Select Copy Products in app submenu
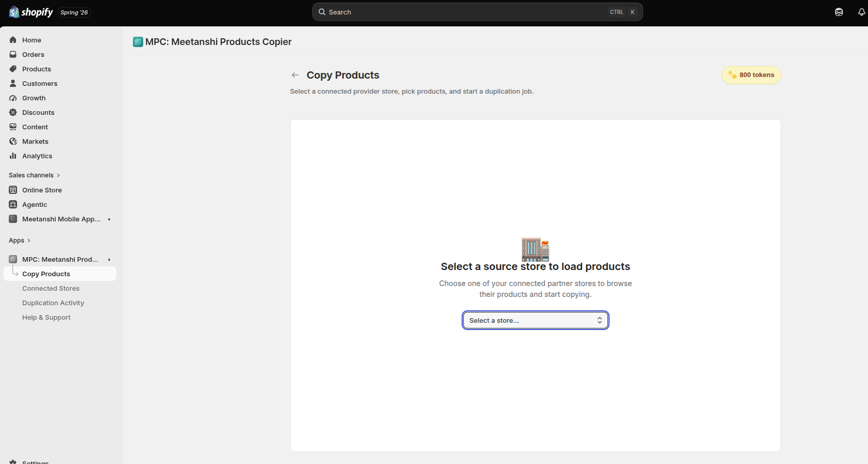The width and height of the screenshot is (868, 464). (x=60, y=274)
